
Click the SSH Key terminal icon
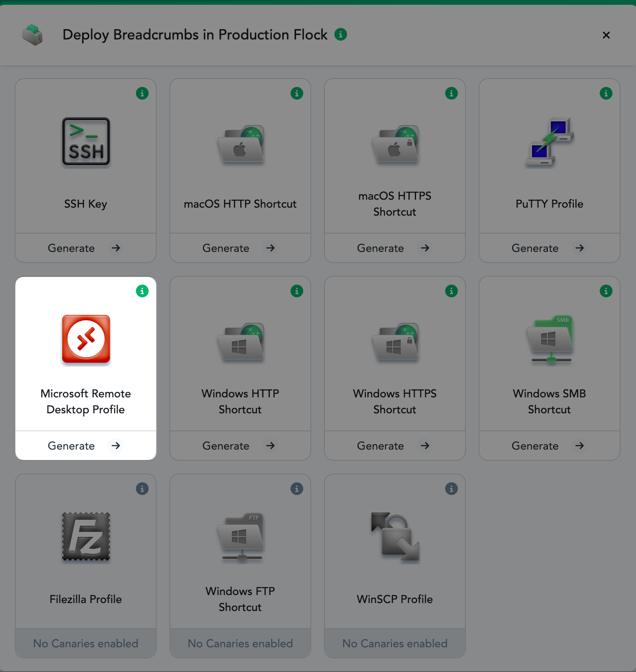click(86, 141)
